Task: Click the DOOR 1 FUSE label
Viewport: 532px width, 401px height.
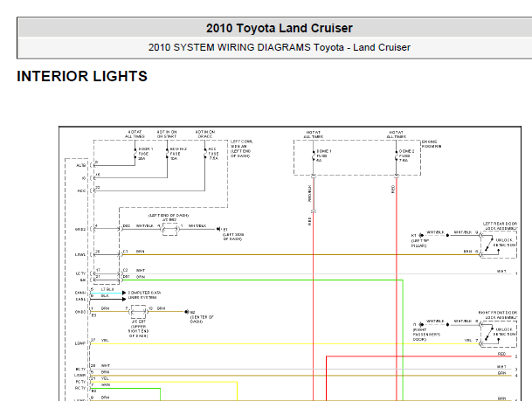Action: (146, 154)
